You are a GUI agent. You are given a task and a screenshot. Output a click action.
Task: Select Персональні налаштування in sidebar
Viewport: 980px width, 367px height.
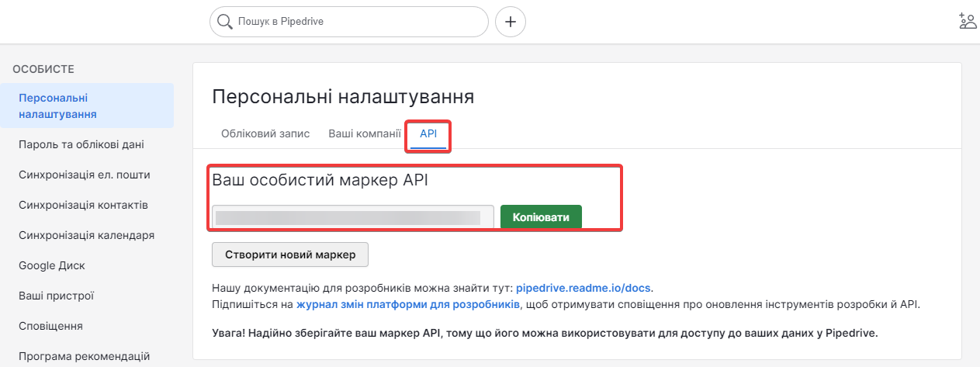(x=87, y=106)
